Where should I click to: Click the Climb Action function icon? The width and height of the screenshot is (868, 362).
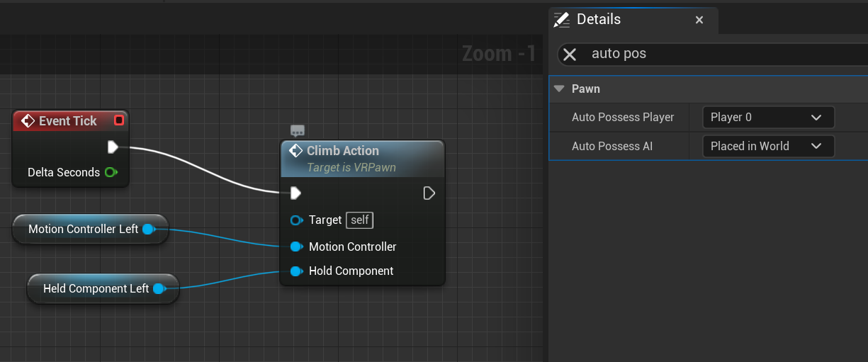pyautogui.click(x=296, y=151)
